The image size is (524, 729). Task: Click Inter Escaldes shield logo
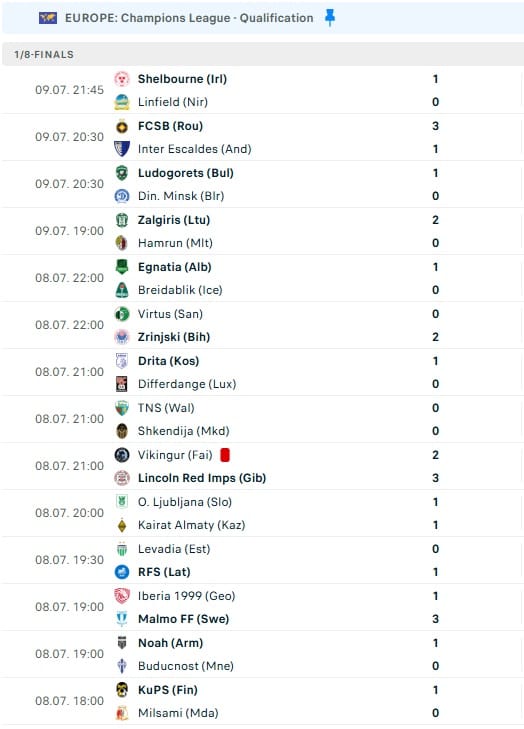coord(122,149)
